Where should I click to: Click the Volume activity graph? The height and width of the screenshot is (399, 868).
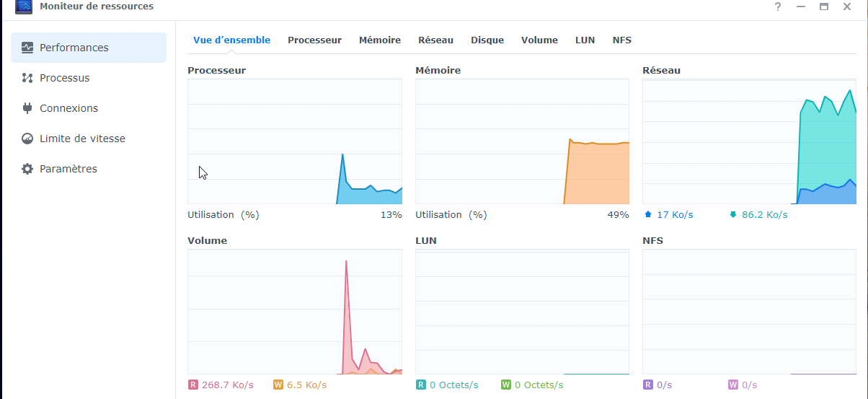[x=295, y=312]
